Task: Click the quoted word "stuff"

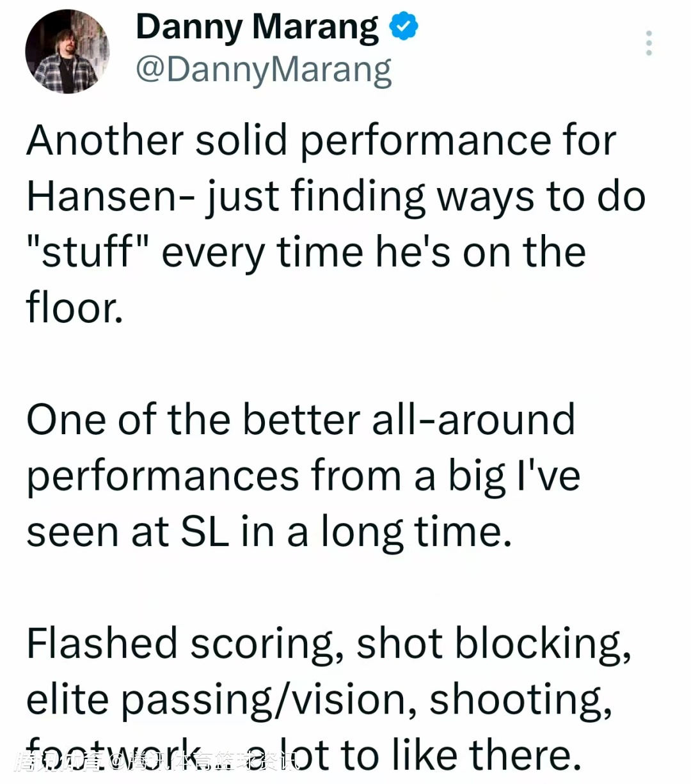Action: 88,251
